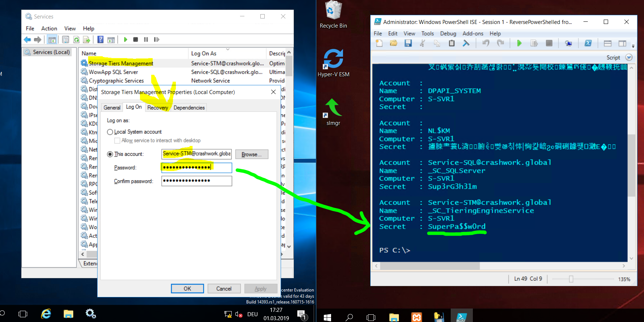Open the Action menu in Services
The width and height of the screenshot is (644, 322).
(x=49, y=28)
